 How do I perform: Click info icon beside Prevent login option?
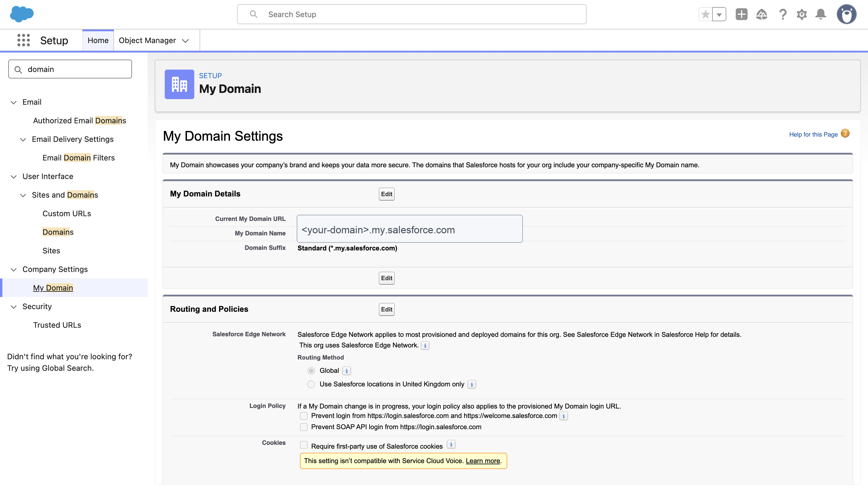point(563,416)
